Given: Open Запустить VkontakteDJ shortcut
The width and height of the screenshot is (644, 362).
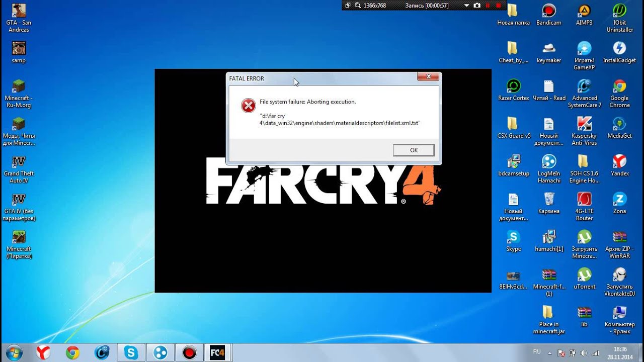Looking at the screenshot, I should click(x=619, y=282).
